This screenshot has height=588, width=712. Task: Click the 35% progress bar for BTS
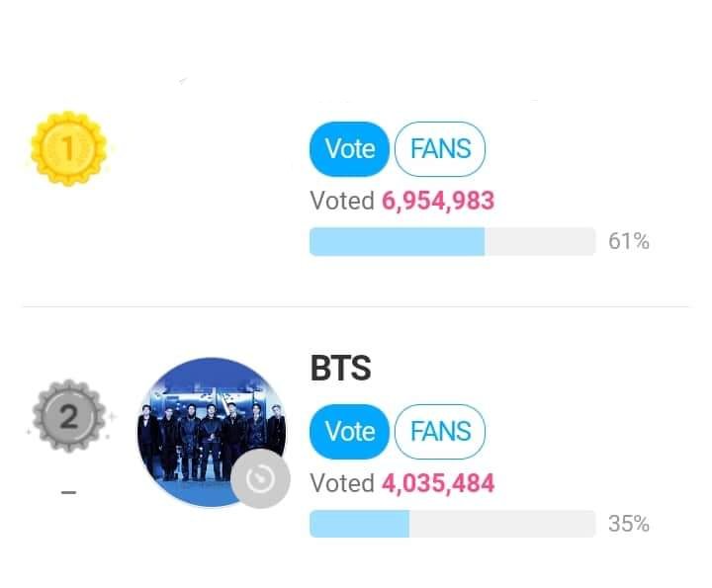click(452, 524)
